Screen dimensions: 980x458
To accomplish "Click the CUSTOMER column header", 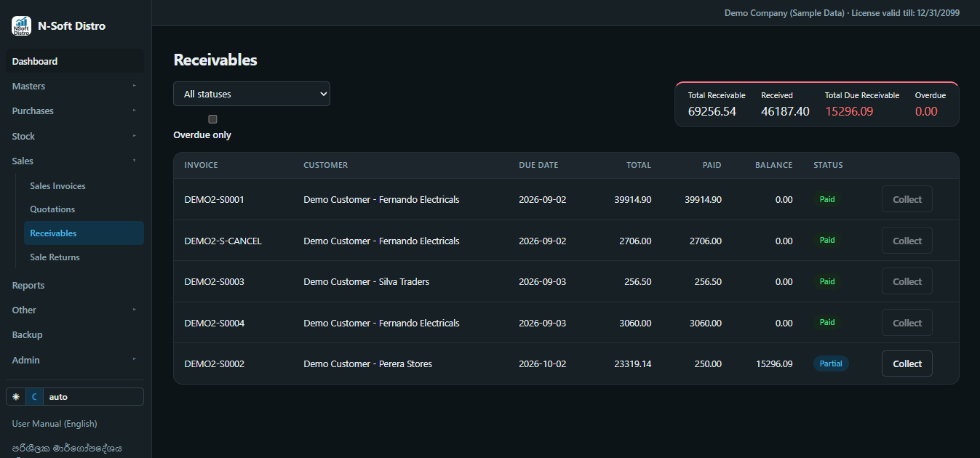I will 326,165.
